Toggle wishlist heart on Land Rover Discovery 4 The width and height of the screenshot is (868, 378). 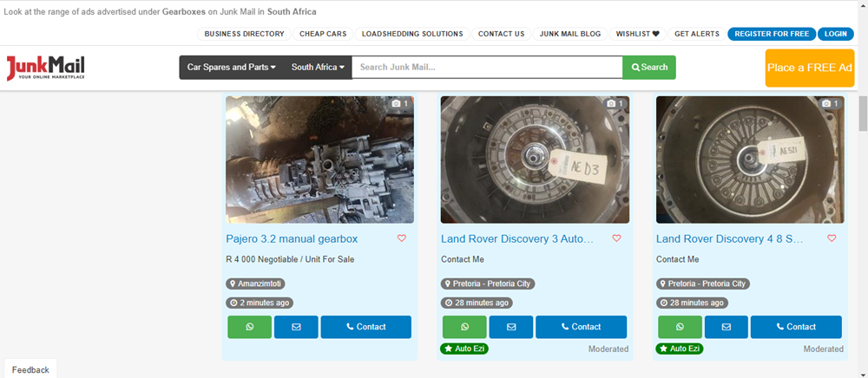[x=832, y=238]
